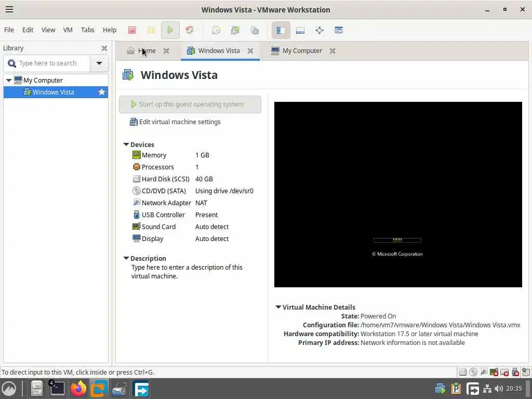Collapse the Devices section
The width and height of the screenshot is (532, 399).
coord(126,144)
